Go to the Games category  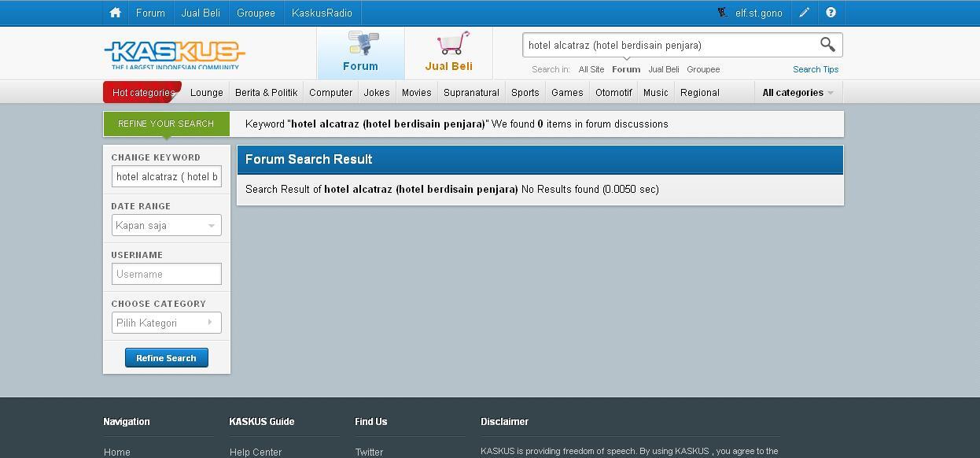(567, 92)
